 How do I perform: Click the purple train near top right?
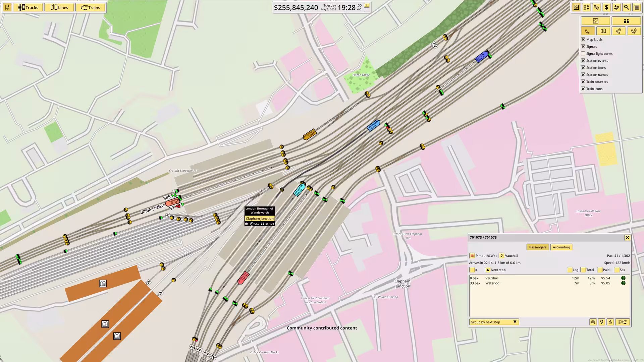coord(481,57)
